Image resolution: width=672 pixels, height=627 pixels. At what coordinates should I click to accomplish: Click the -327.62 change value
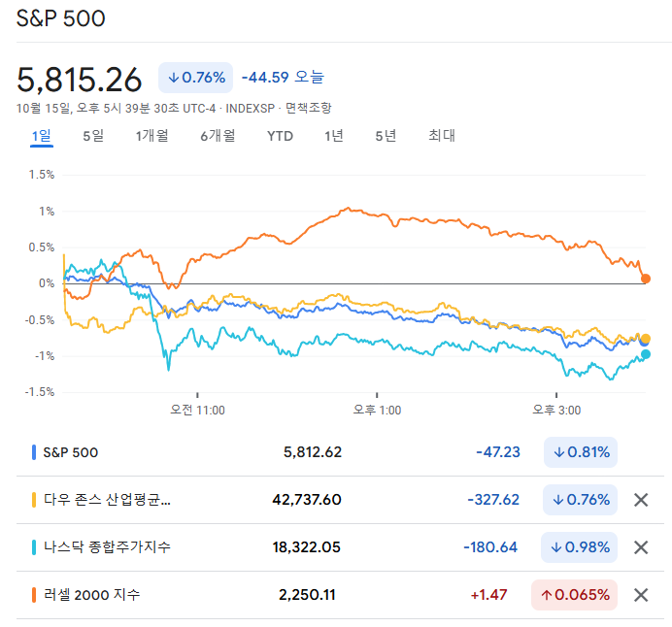coord(493,500)
